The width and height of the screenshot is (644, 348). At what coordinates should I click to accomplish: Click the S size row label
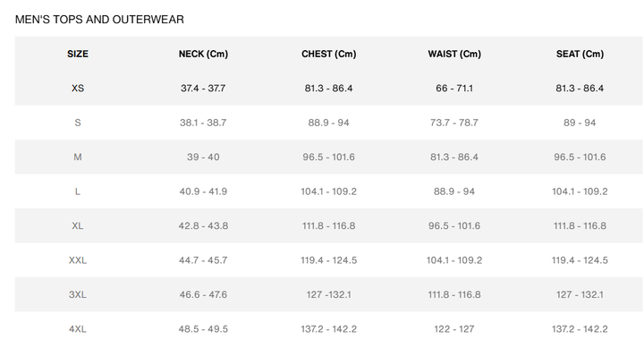[78, 123]
